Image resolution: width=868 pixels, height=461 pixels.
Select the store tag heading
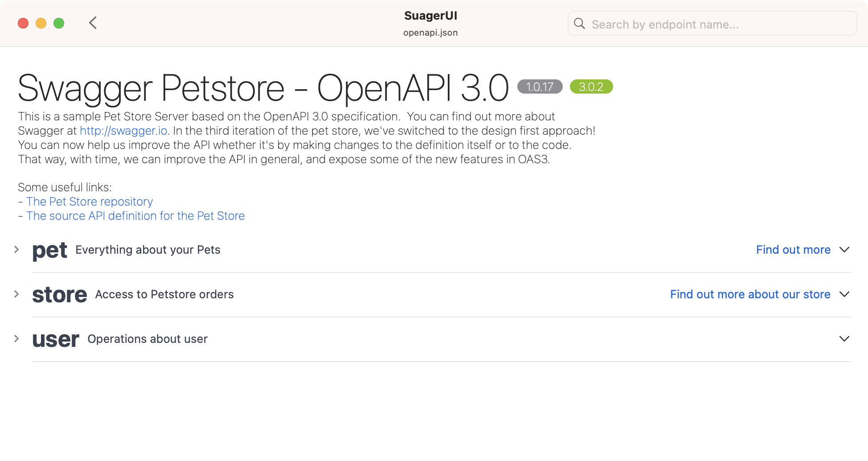coord(60,295)
